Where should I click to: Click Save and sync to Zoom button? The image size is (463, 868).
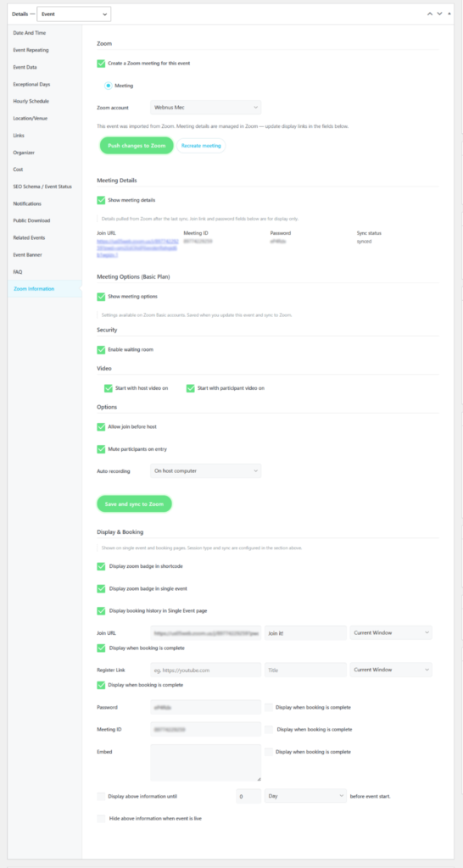(x=135, y=504)
